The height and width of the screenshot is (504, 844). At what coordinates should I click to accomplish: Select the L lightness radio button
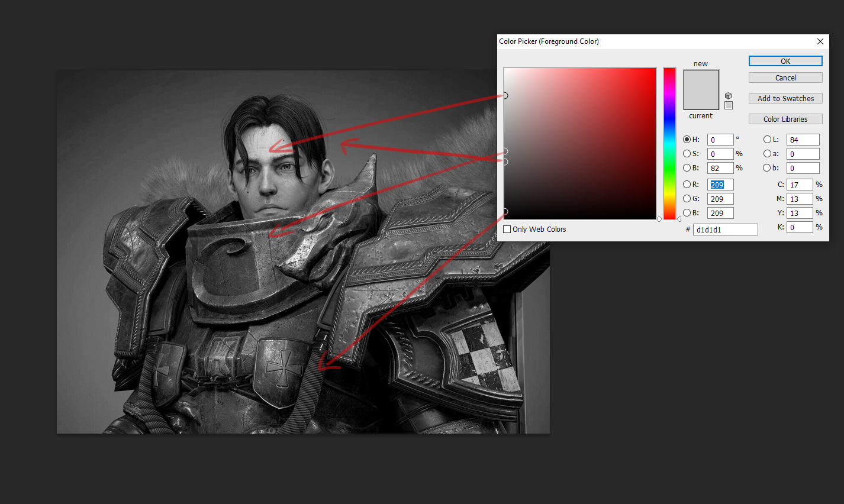[x=767, y=140]
